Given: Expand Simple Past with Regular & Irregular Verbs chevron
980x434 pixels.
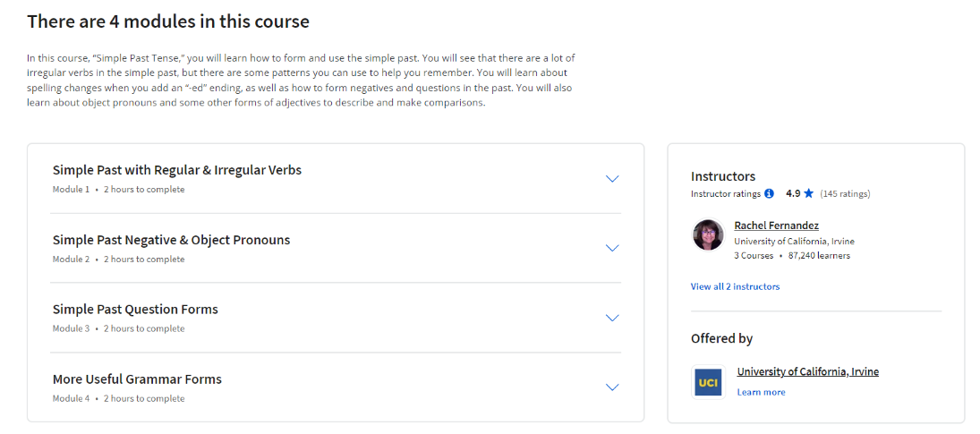Looking at the screenshot, I should click(612, 178).
